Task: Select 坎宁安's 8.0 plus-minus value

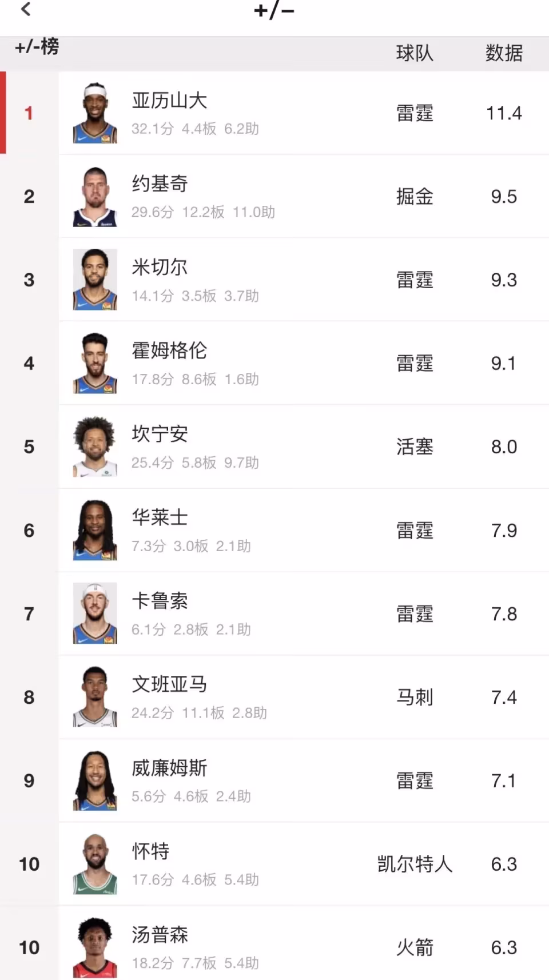Action: click(504, 447)
